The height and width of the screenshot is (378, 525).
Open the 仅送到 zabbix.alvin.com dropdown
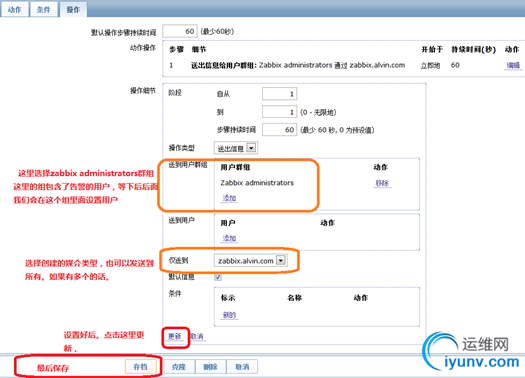[250, 260]
